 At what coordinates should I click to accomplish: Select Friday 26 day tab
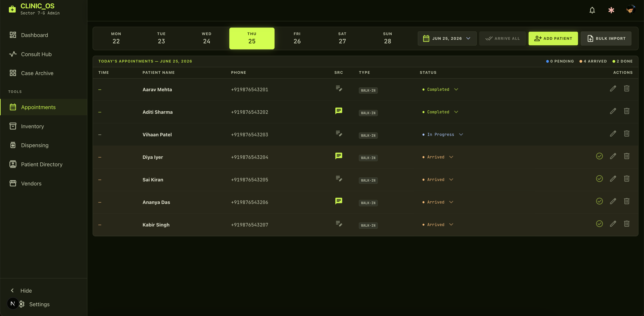point(297,38)
